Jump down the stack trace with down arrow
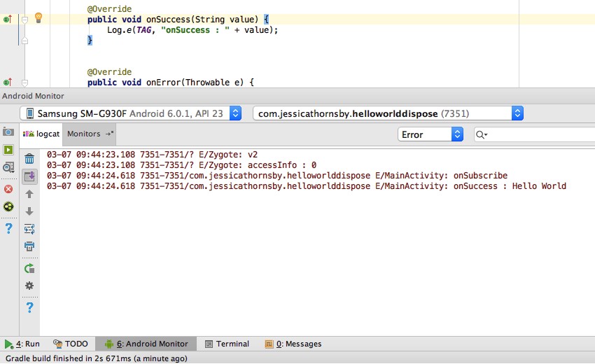 [29, 211]
